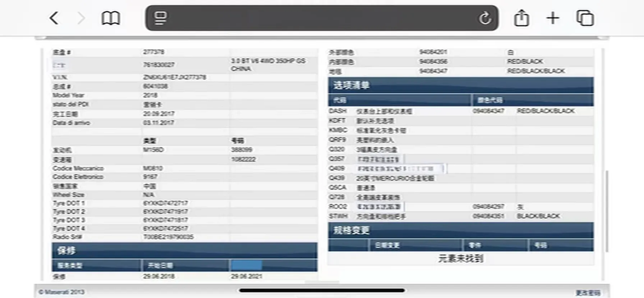Click the 保修 warranty section header

pos(66,250)
